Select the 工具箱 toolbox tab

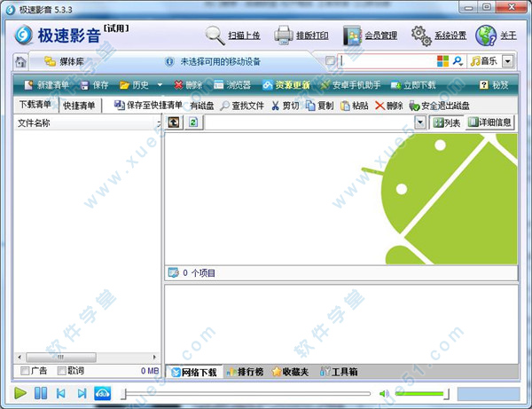point(339,372)
